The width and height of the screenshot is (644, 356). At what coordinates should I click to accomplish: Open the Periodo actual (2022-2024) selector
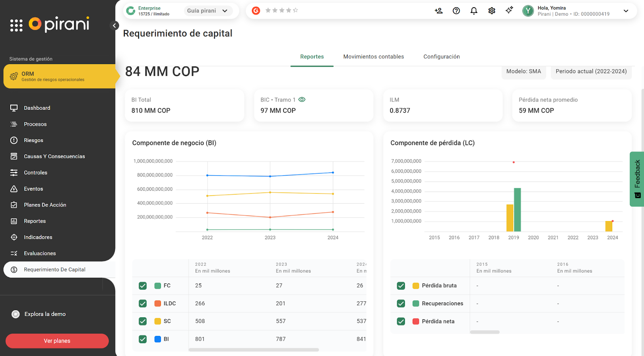tap(591, 71)
